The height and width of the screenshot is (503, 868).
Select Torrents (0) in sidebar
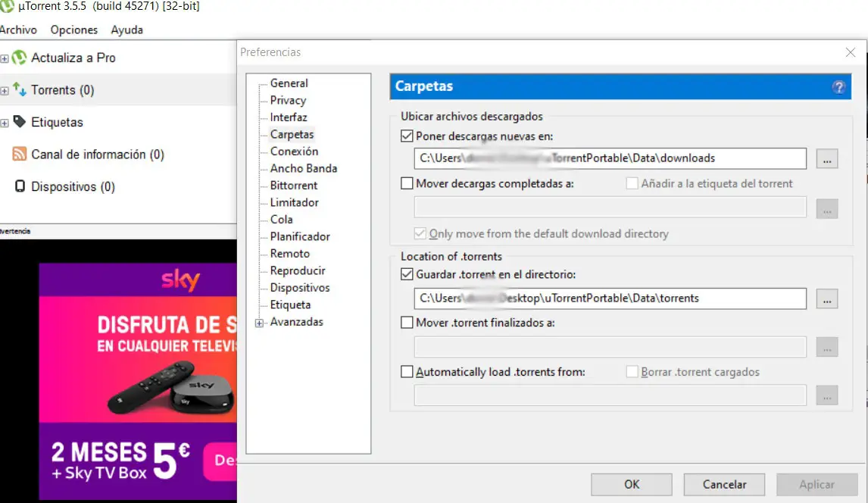point(63,90)
